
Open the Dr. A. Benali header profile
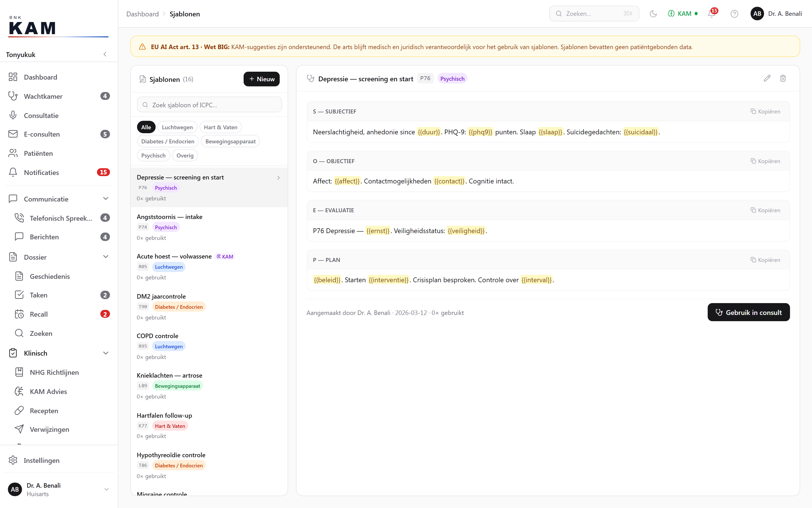point(776,14)
